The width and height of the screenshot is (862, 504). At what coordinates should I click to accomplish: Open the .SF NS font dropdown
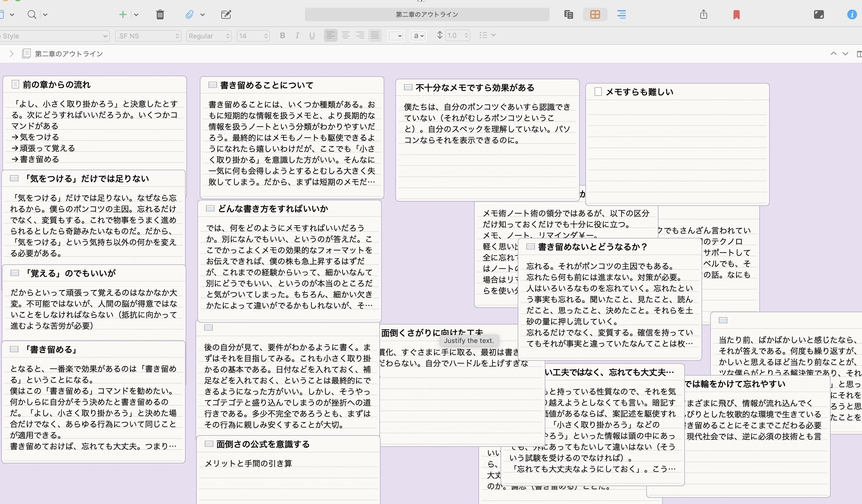[148, 36]
